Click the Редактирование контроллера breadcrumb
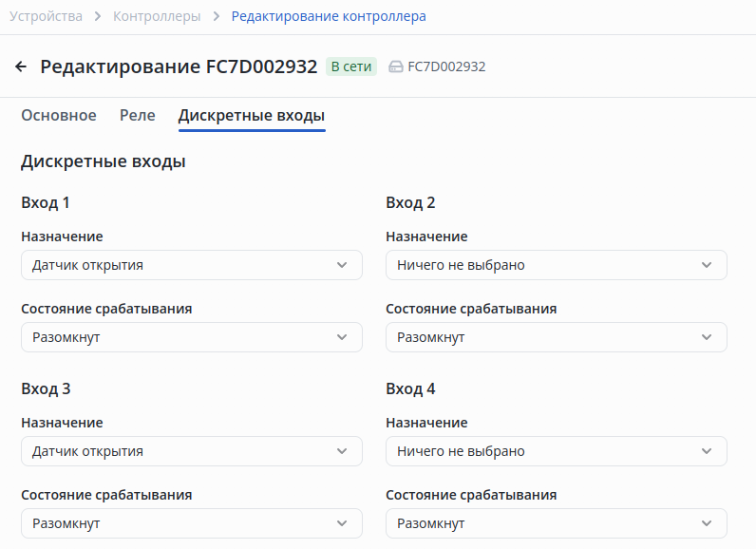Viewport: 756px width, 549px height. tap(329, 16)
